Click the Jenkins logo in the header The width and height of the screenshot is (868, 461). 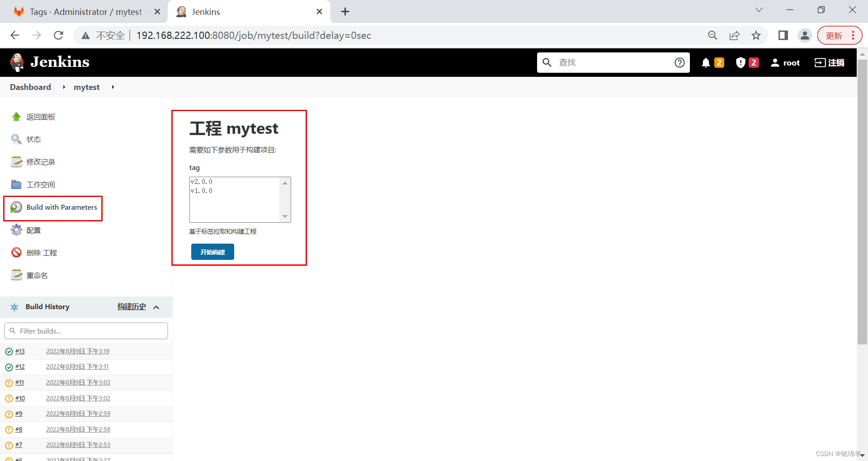50,62
